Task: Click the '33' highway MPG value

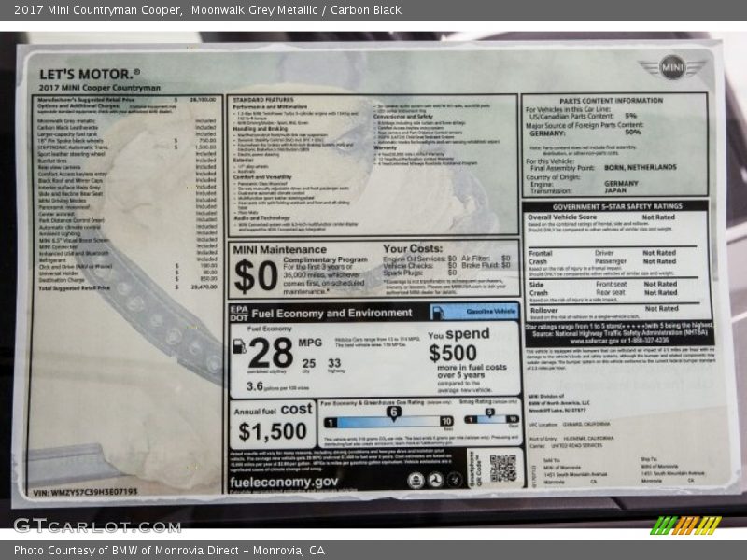Action: click(x=334, y=363)
